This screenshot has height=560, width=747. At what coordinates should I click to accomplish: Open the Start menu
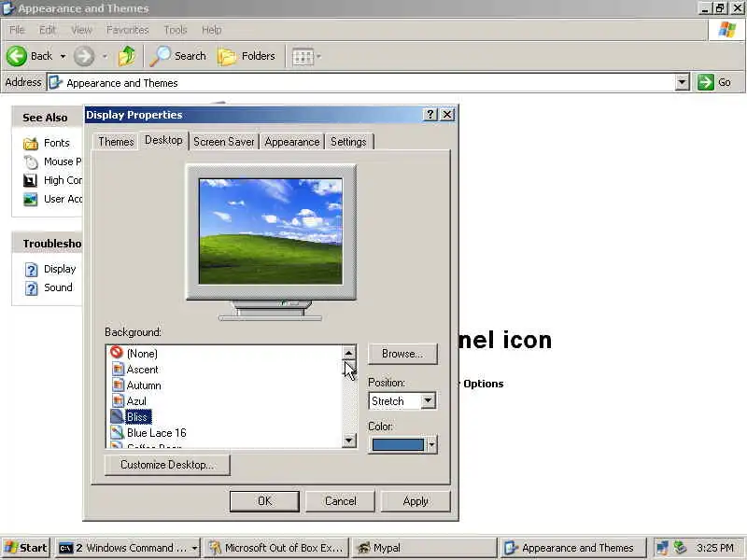25,548
